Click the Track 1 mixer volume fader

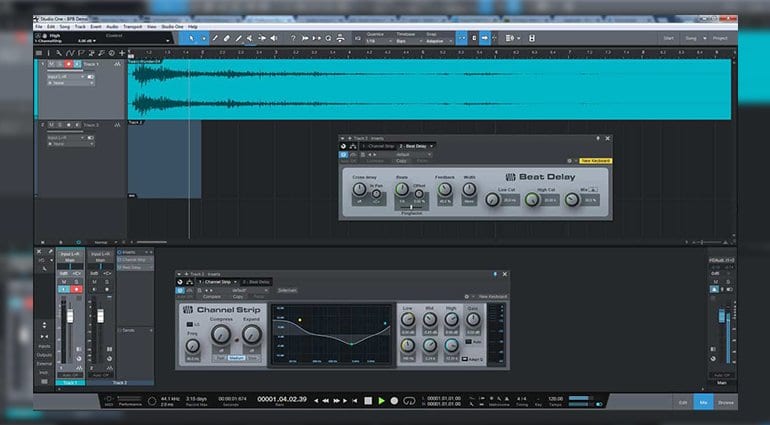(70, 315)
